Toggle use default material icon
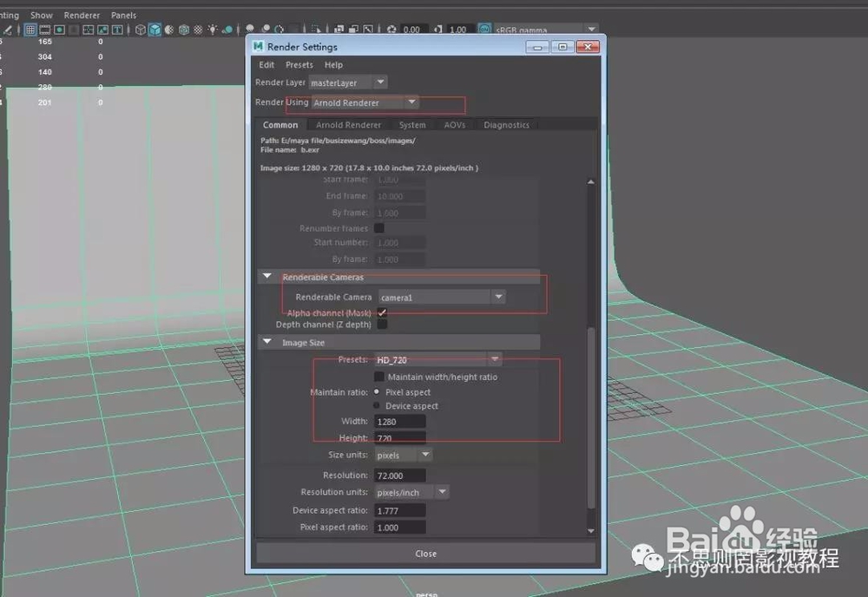Screen dimensions: 868x597 pos(169,30)
